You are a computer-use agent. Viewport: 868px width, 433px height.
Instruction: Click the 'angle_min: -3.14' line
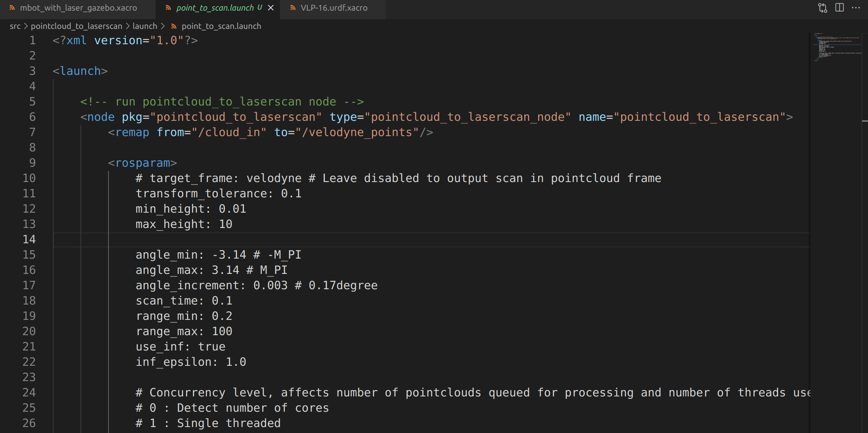point(218,255)
